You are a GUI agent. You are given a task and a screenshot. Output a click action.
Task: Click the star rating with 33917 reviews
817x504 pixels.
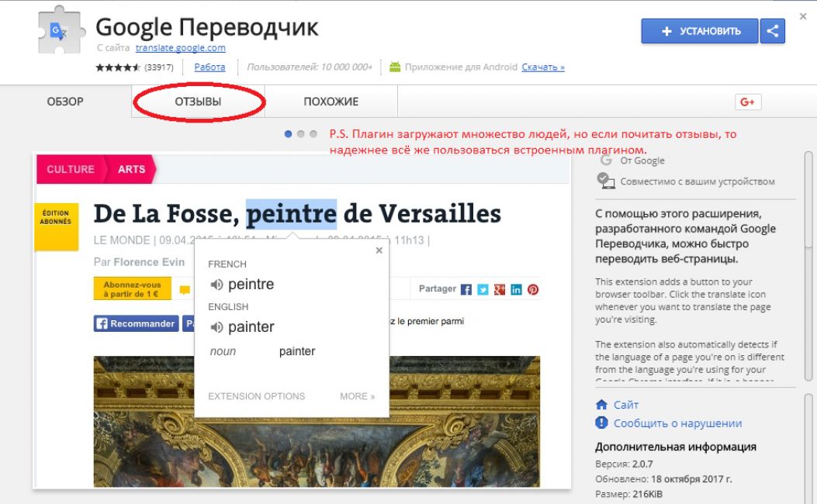(134, 67)
